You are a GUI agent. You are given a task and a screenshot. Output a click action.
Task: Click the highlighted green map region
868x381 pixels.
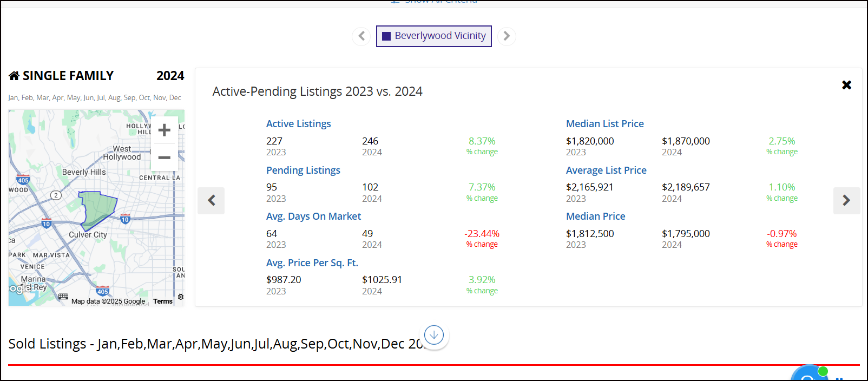97,207
